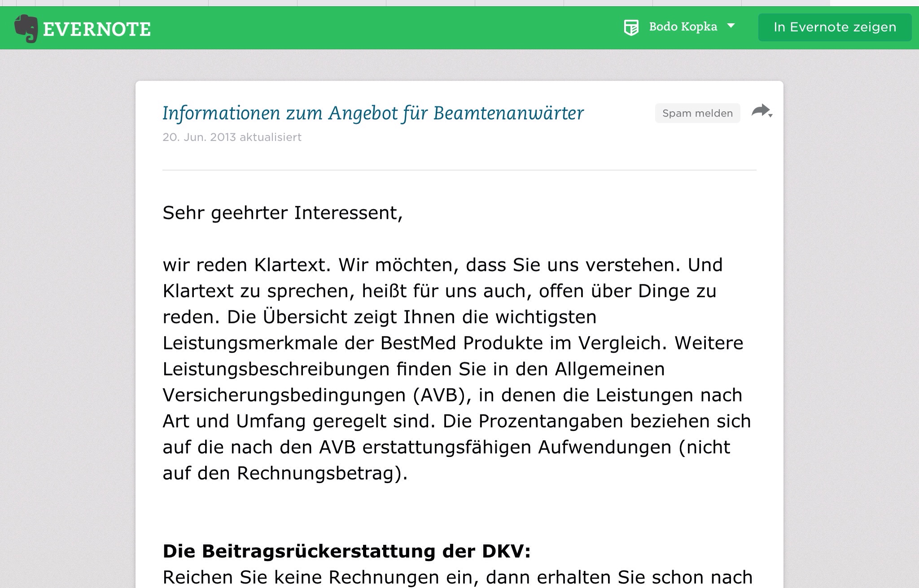919x588 pixels.
Task: Click the In Evernote zeigen button
Action: point(835,27)
